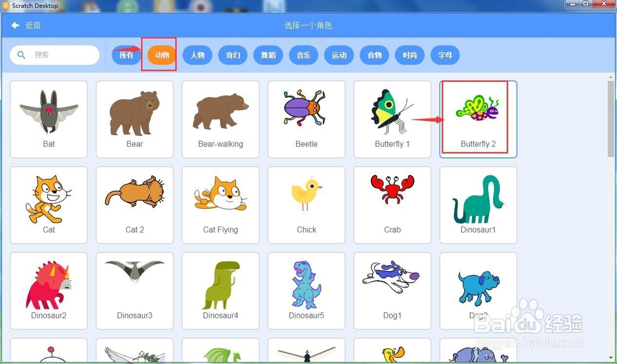Open the 运动 sports category

339,55
